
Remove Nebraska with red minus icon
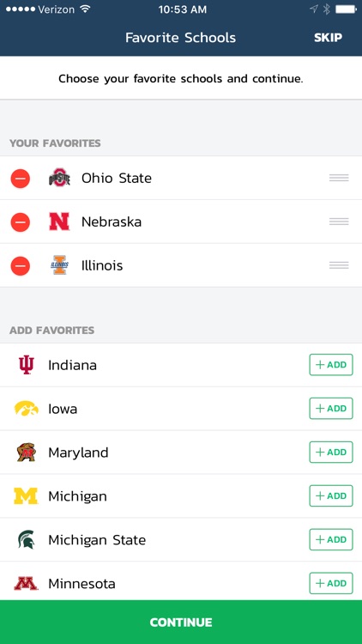pyautogui.click(x=20, y=222)
